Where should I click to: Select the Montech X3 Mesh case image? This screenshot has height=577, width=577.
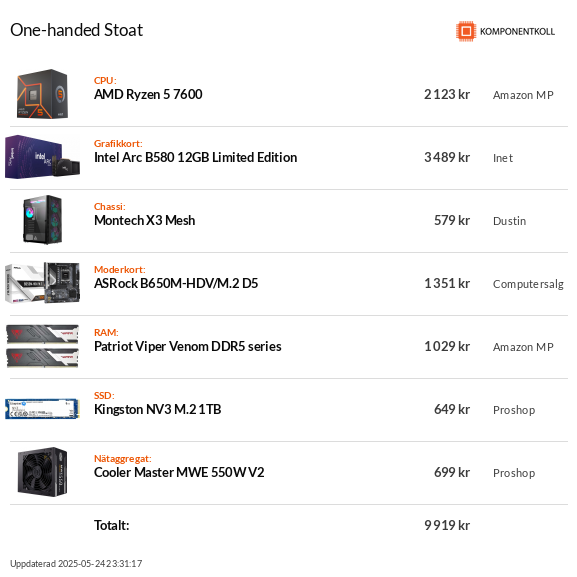tap(42, 220)
